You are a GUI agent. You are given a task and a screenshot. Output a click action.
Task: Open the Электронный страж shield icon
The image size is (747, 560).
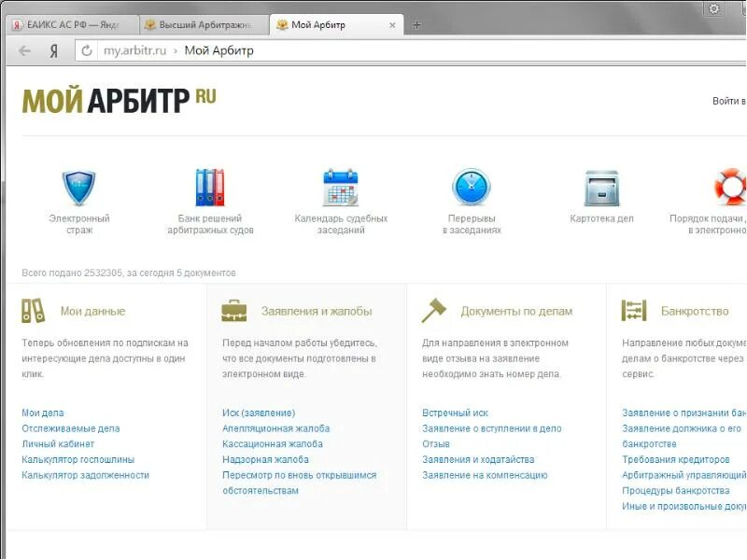pos(78,188)
